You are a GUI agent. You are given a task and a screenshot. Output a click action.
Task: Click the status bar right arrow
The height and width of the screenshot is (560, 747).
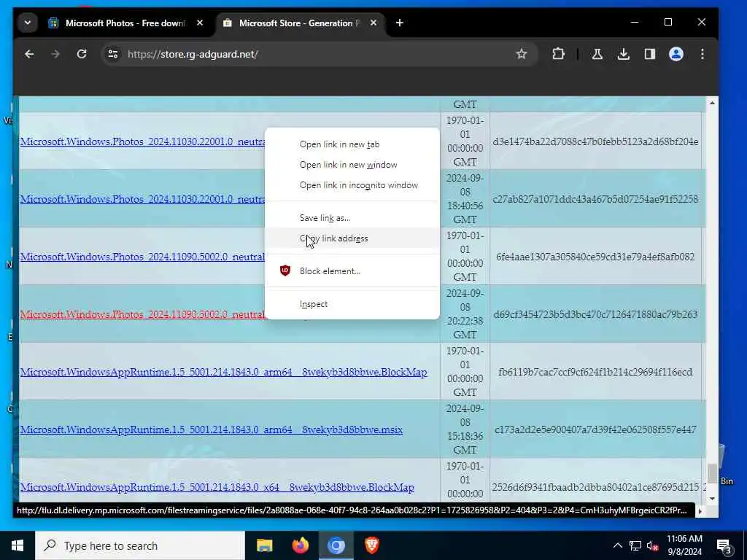700,511
